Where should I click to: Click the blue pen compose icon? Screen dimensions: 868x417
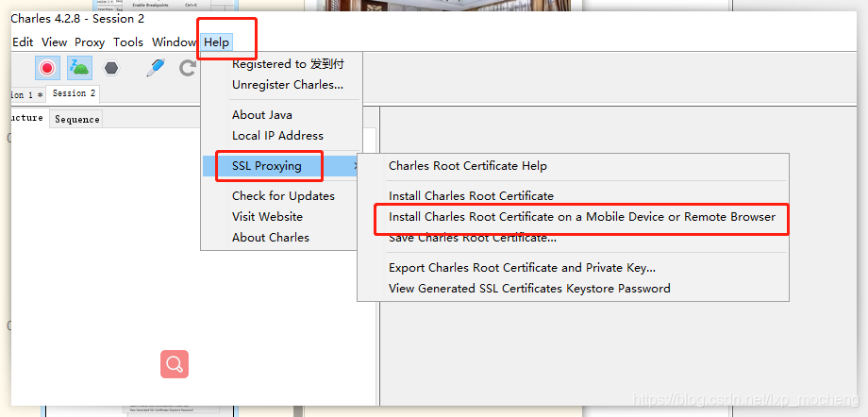(156, 68)
